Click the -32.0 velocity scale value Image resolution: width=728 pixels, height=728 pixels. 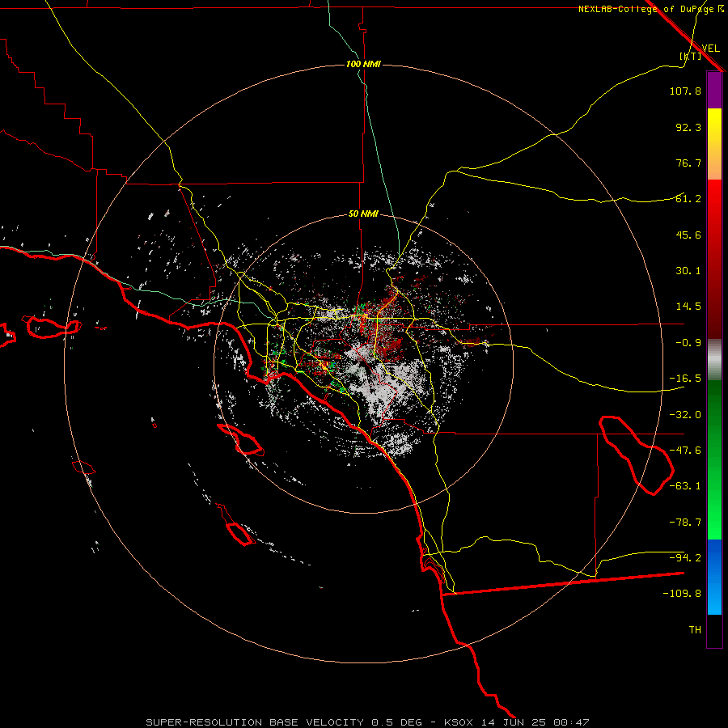click(x=685, y=415)
